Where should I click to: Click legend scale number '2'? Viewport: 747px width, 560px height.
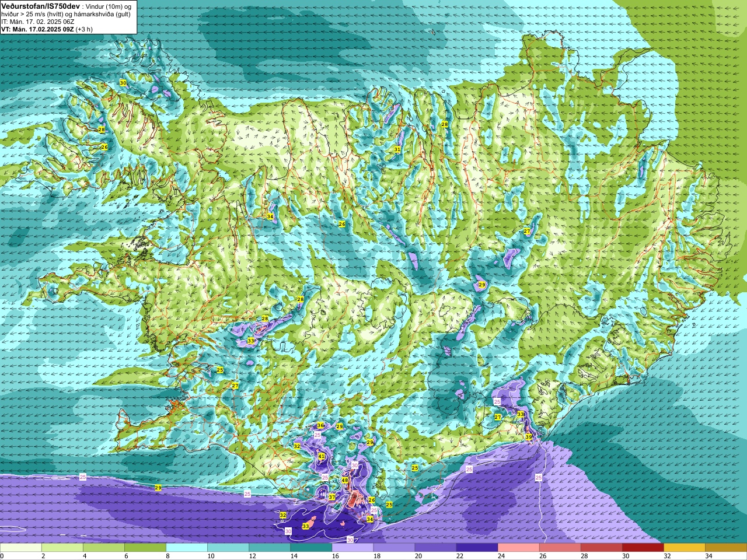click(x=43, y=556)
